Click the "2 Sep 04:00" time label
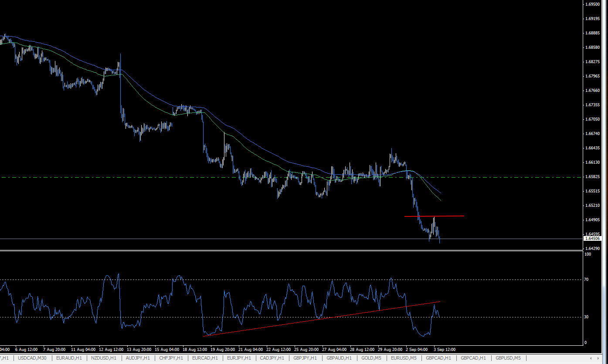 pos(417,350)
